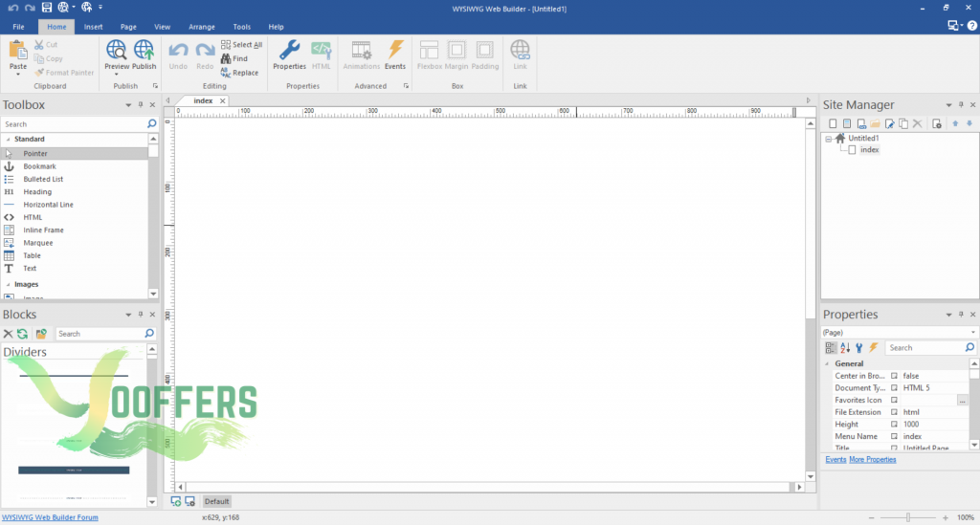Move page down with blue down arrow
The width and height of the screenshot is (980, 525).
[x=969, y=123]
